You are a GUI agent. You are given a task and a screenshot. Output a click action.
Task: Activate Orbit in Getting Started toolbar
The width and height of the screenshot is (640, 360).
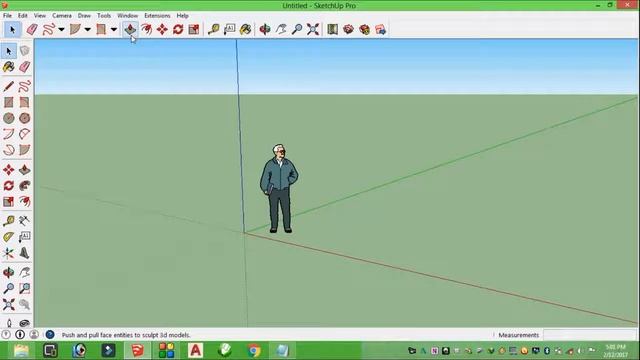pos(265,29)
